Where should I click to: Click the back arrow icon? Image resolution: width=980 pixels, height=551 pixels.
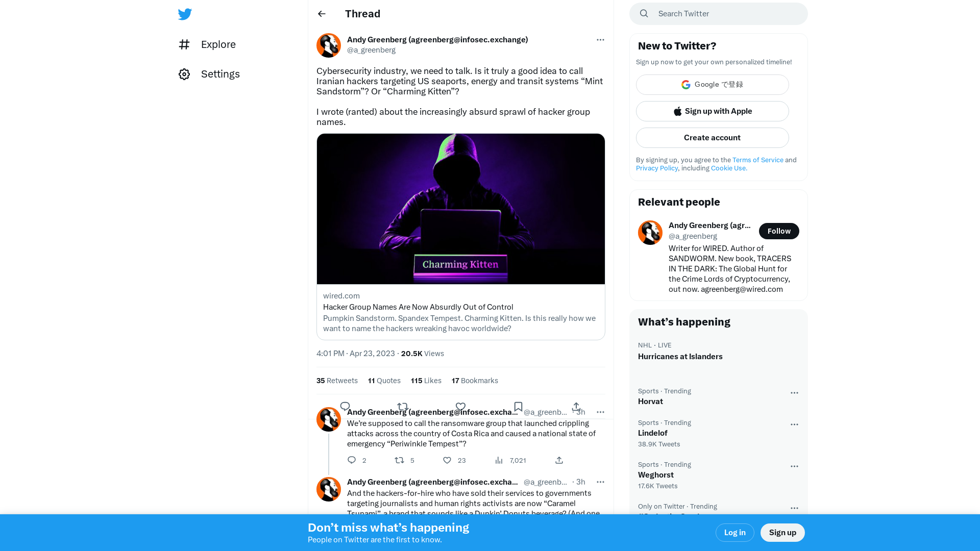point(322,13)
